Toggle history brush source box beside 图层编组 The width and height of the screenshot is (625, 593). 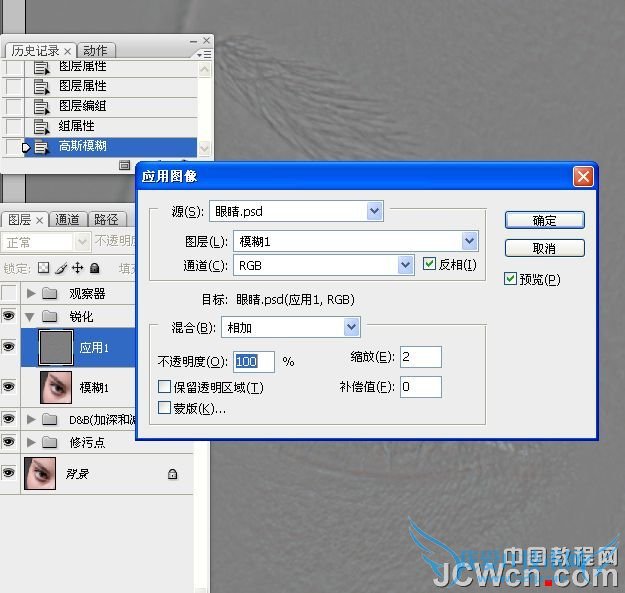(x=14, y=106)
